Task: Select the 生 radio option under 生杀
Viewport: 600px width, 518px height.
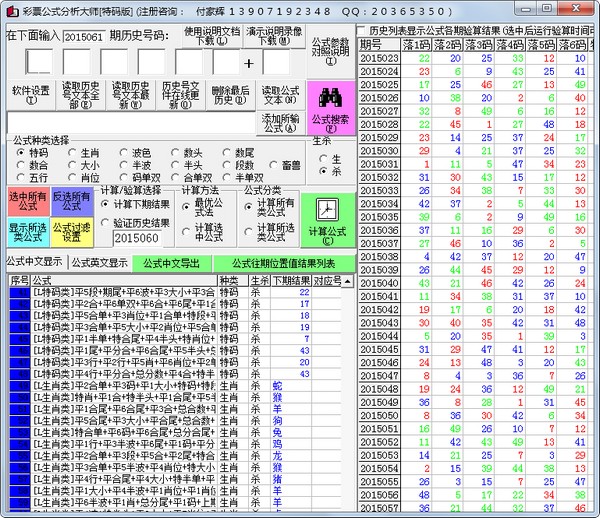Action: click(x=323, y=158)
